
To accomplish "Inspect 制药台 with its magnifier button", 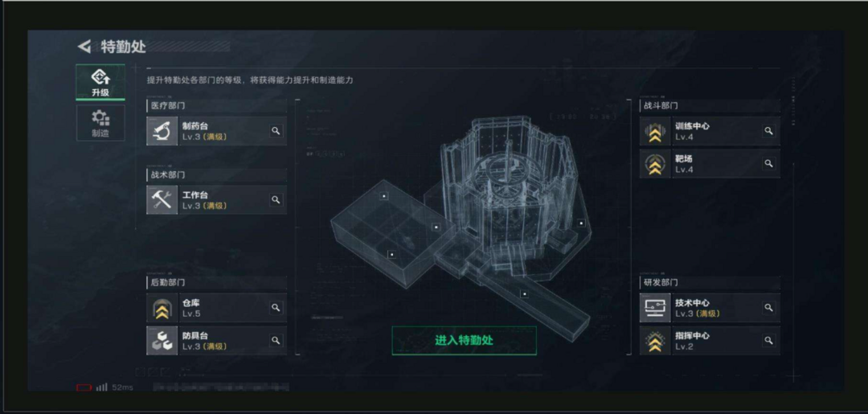I will tap(276, 131).
